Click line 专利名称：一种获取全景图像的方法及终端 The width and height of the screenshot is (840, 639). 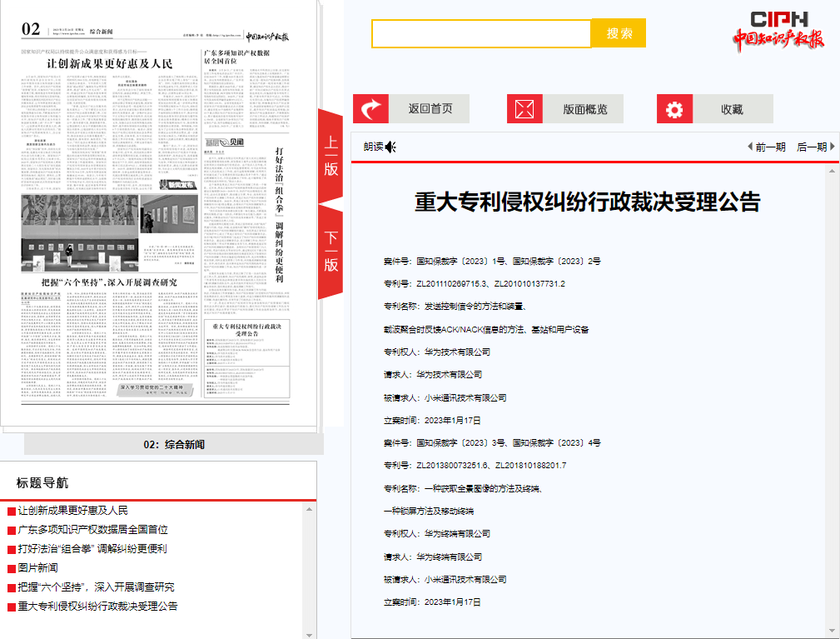point(464,488)
